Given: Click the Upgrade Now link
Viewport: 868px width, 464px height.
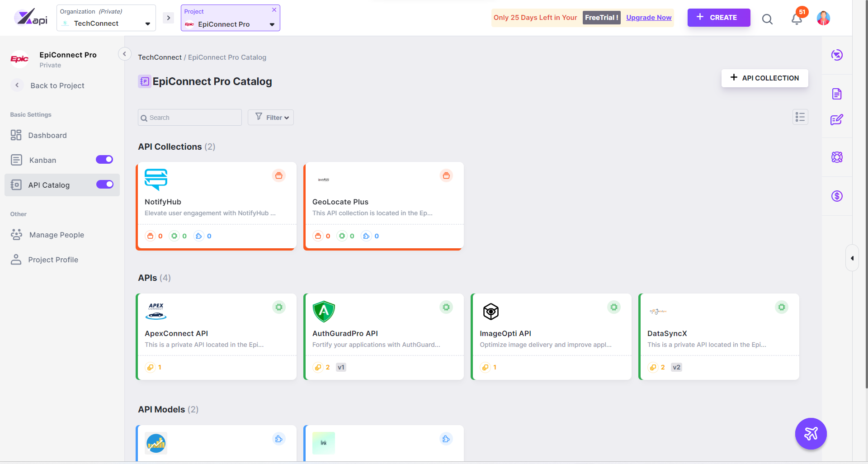Looking at the screenshot, I should tap(649, 18).
